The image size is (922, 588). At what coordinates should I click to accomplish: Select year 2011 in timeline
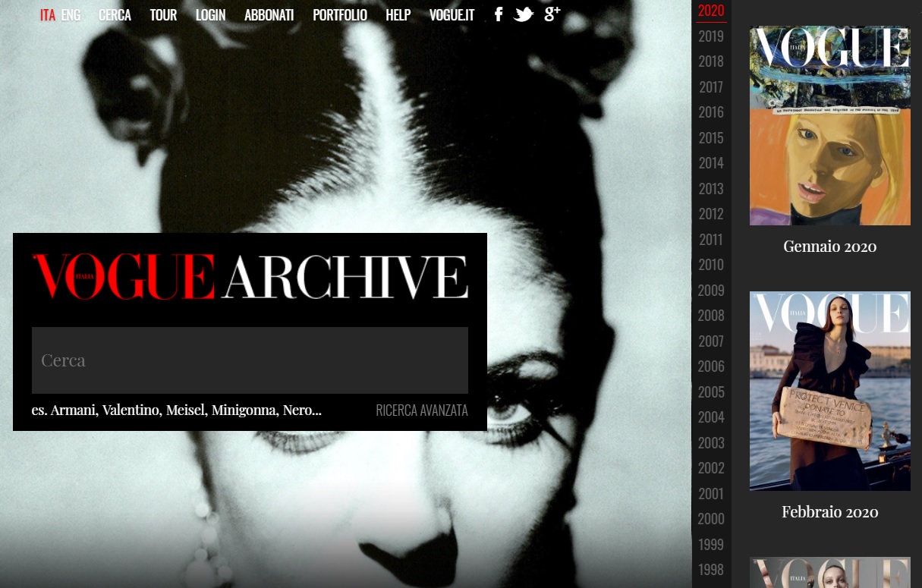[x=711, y=240]
